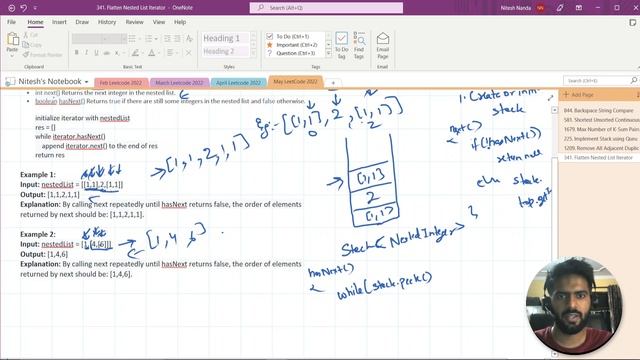Click the clear formatting icon
Image resolution: width=640 pixels, height=360 pixels.
(189, 39)
